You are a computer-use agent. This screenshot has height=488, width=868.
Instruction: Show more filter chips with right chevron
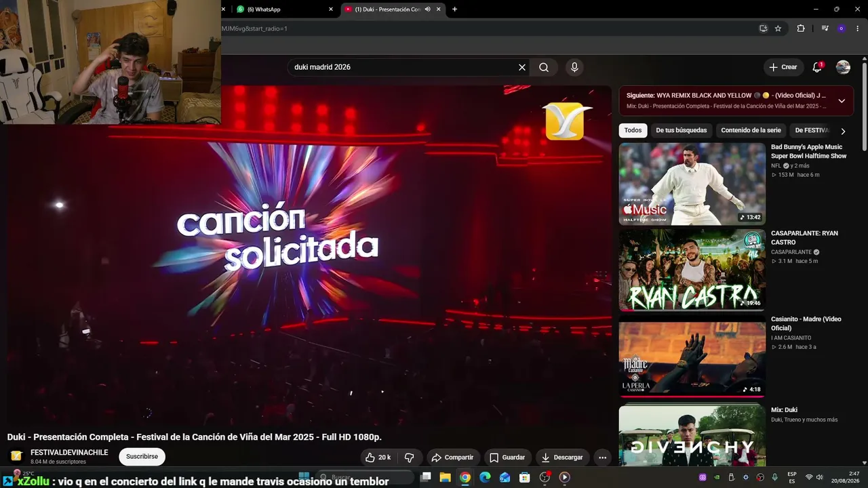843,131
